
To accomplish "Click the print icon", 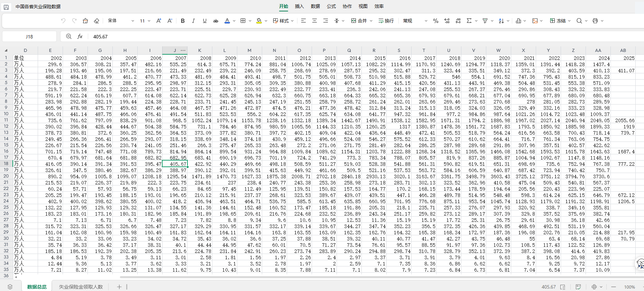I will [595, 21].
